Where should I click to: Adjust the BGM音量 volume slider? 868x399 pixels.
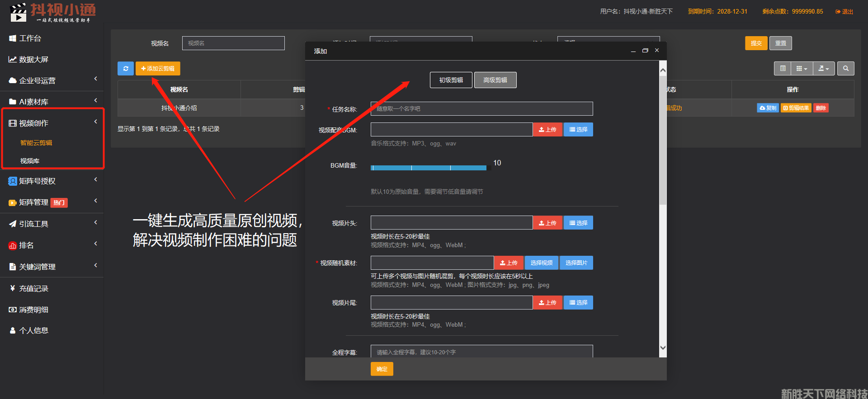429,168
